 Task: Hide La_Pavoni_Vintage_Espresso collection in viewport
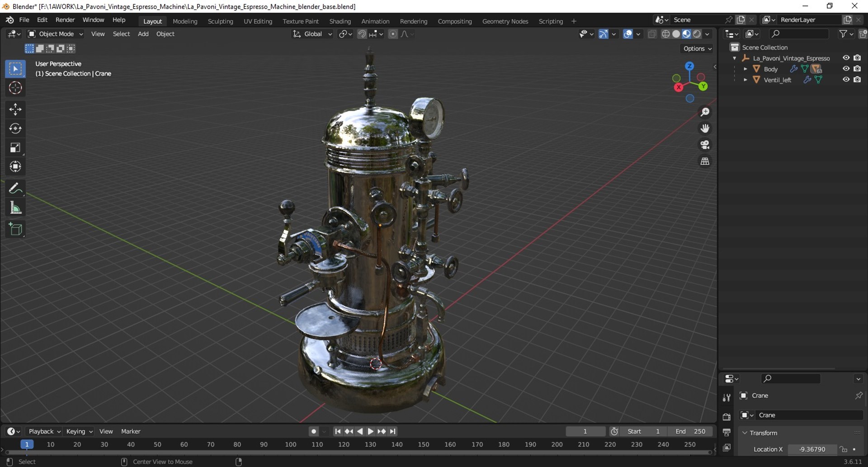[x=846, y=58]
